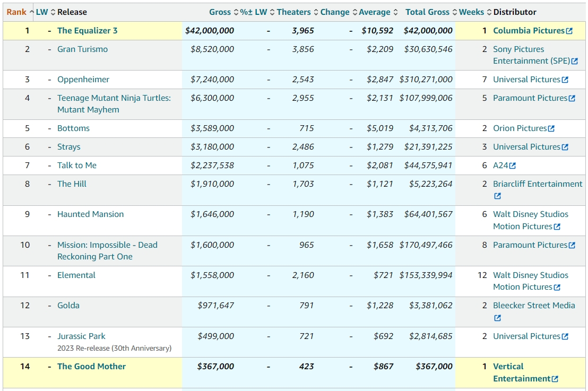
Task: Open Universal Pictures link in Oppenheimer row
Action: coord(526,80)
